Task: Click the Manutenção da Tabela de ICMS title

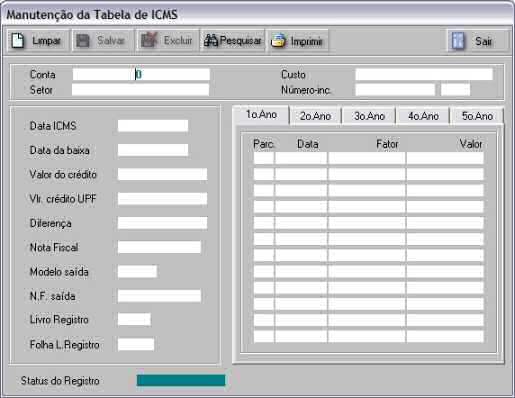Action: [x=92, y=15]
